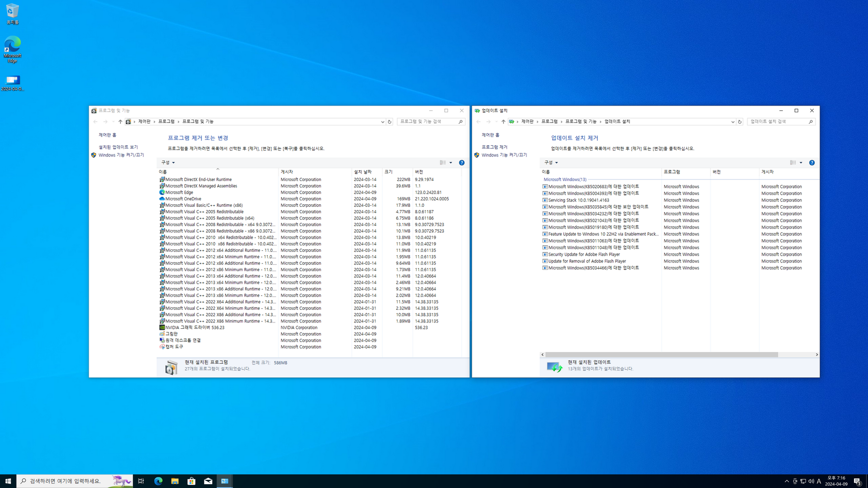Sort programs by 크기 column header

[397, 172]
